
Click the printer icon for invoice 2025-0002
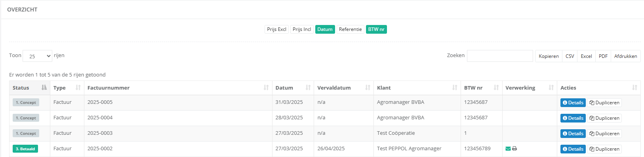[514, 149]
